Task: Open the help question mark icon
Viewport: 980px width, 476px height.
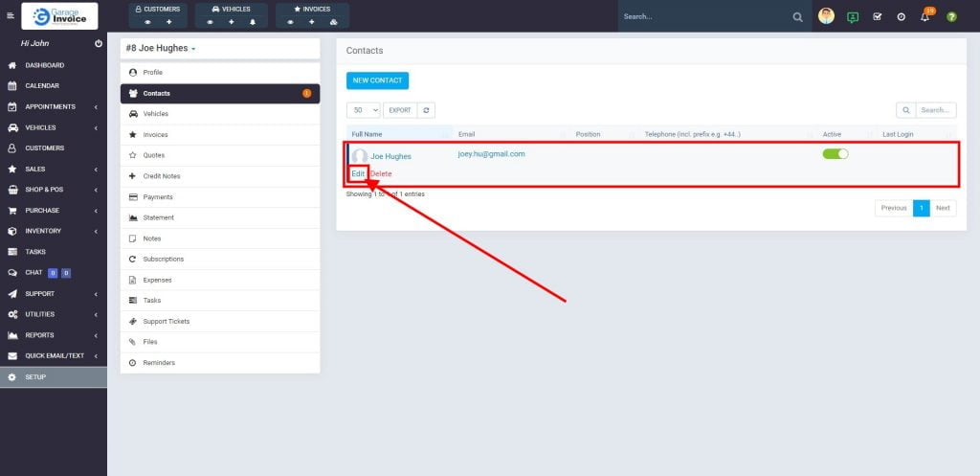Action: [951, 17]
